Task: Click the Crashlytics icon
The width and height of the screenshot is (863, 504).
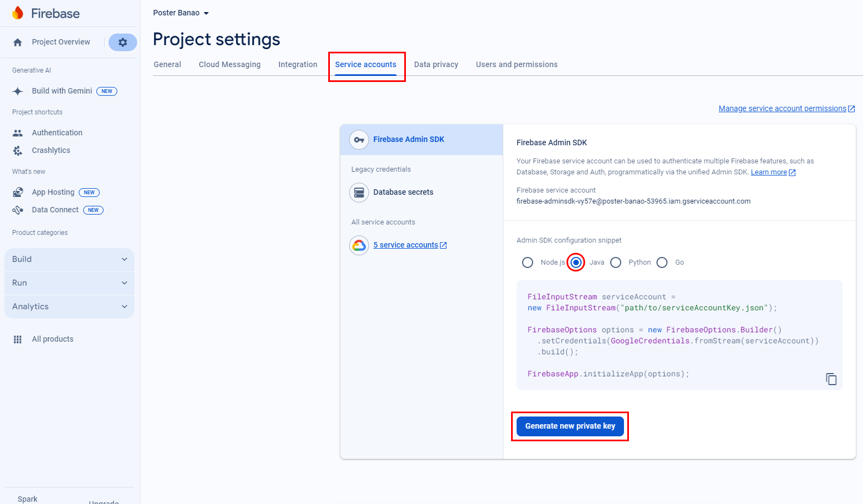Action: coord(18,151)
